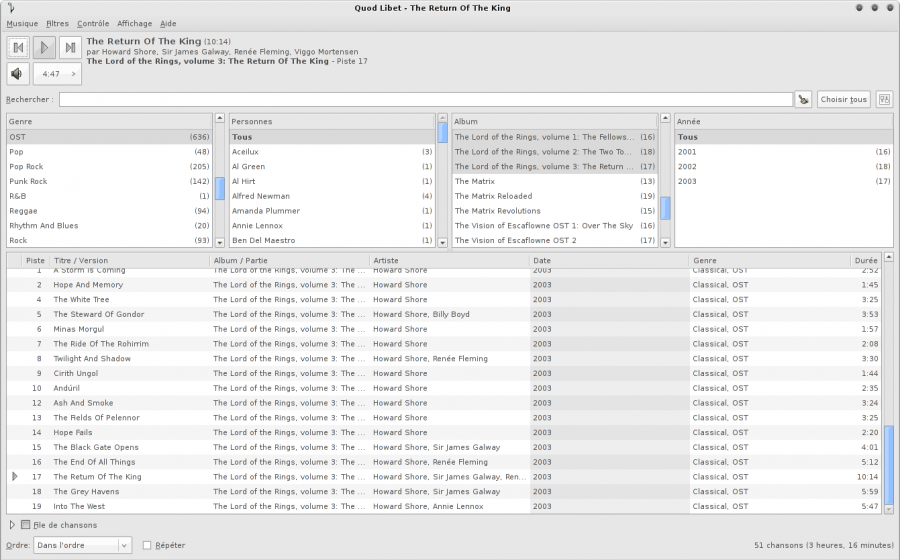Select track Cirith Ungol
The width and height of the screenshot is (900, 560).
pyautogui.click(x=444, y=374)
